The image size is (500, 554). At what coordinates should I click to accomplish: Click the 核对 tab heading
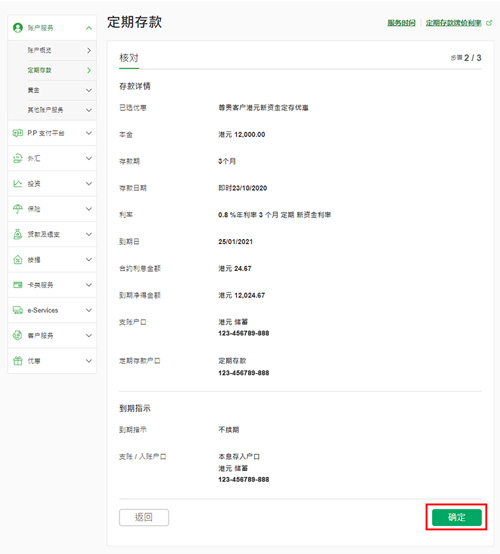tap(129, 58)
